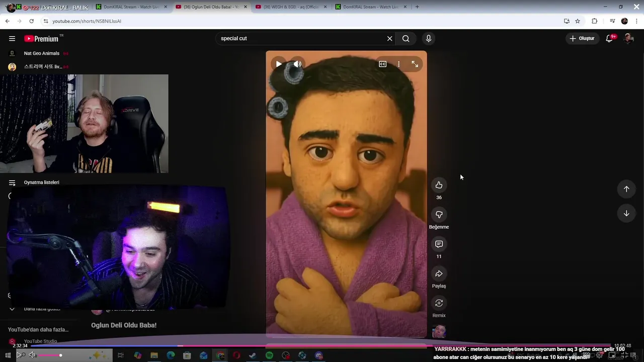Switch to the WEGH & EGEI tab
644x362 pixels.
click(291, 7)
